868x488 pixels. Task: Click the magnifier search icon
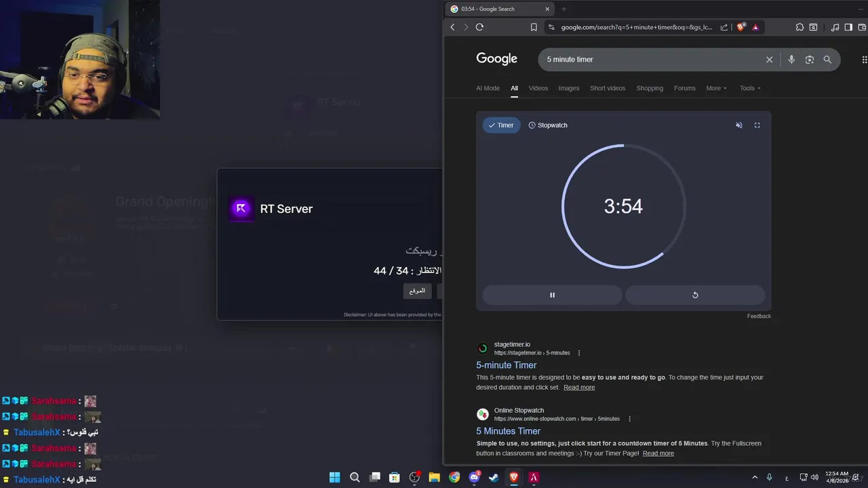[x=827, y=60]
